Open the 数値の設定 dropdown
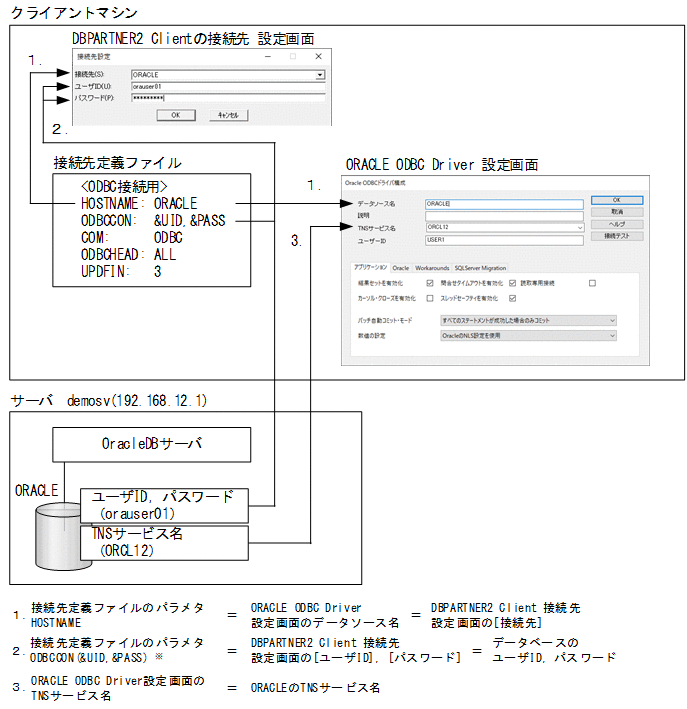 [x=528, y=336]
